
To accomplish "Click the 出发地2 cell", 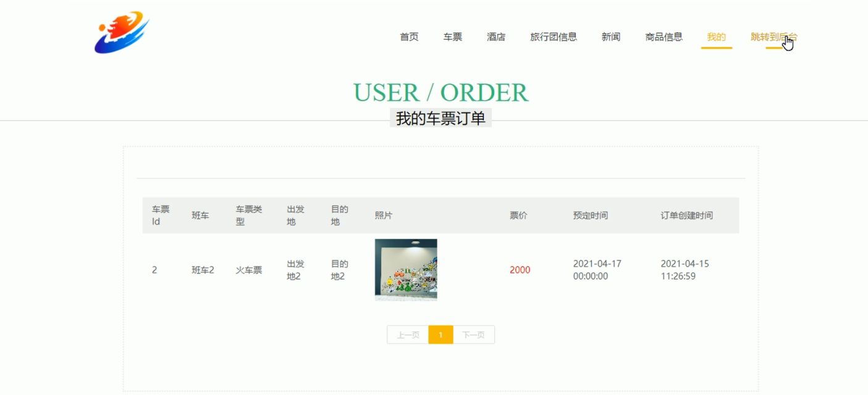I will (x=296, y=270).
